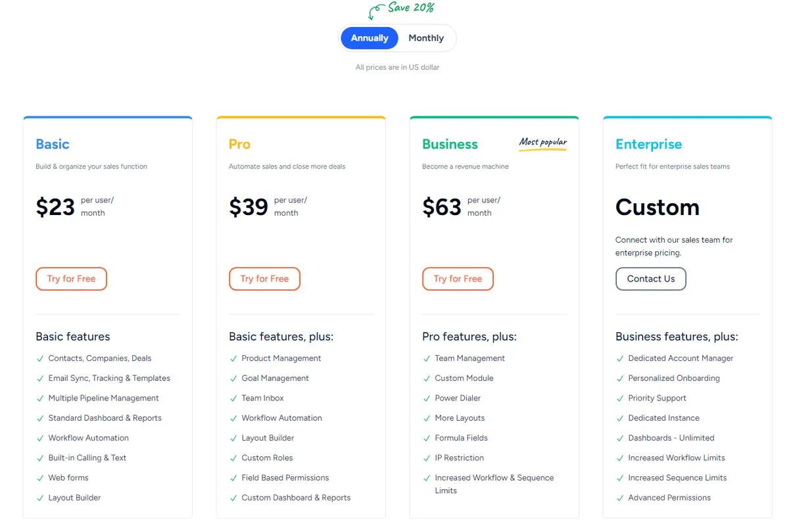Click Try for Free under the Pro plan

(x=264, y=278)
